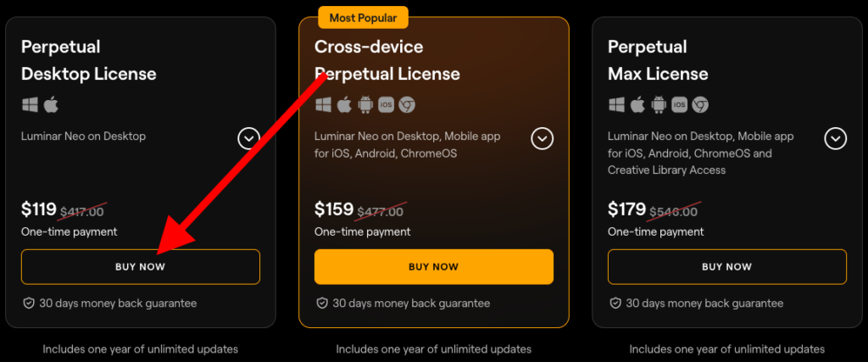
Task: Click the $159 price in Cross-device card
Action: [333, 209]
